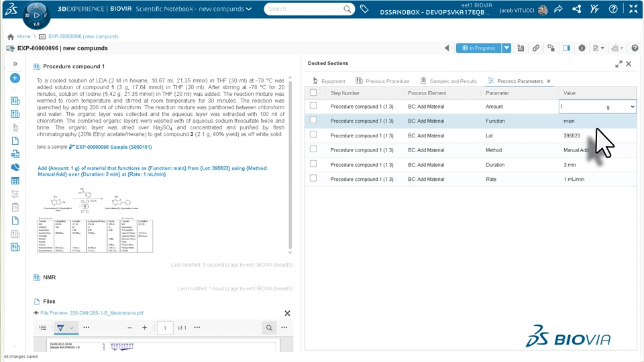Close the Docked Sections panel
Viewport: 644px width, 362px height.
629,64
